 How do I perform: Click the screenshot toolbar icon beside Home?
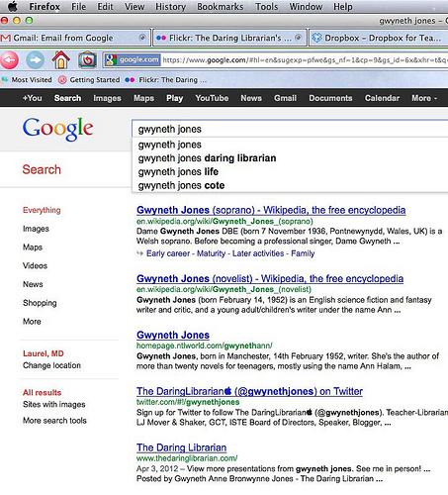click(x=87, y=60)
